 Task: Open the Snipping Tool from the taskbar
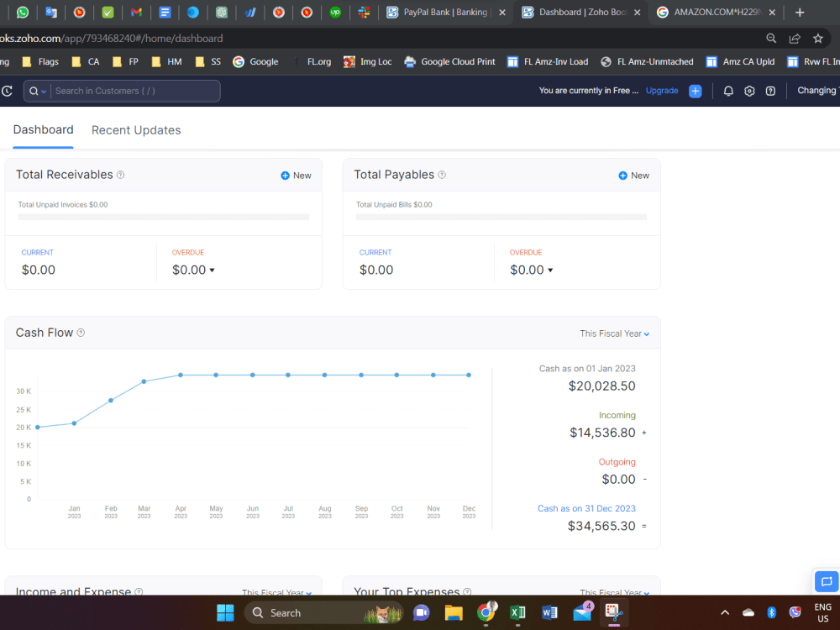pyautogui.click(x=614, y=612)
